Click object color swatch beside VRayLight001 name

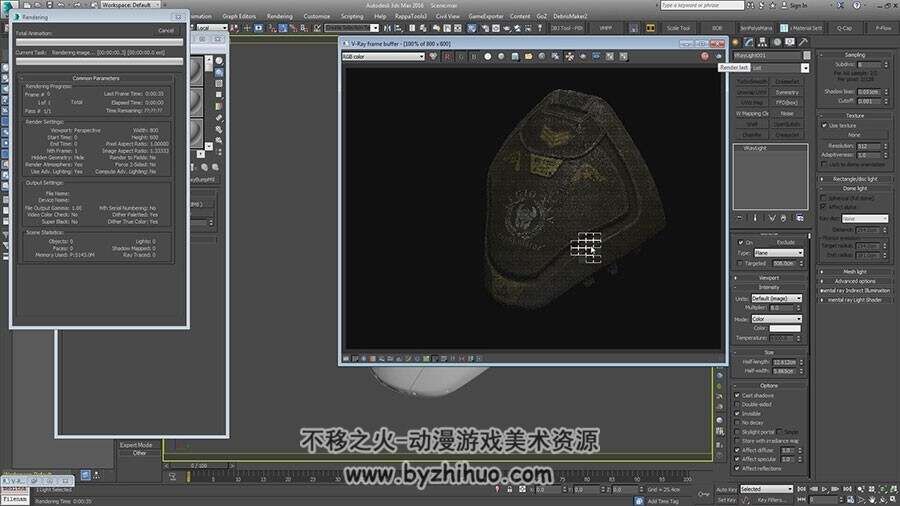coord(806,56)
